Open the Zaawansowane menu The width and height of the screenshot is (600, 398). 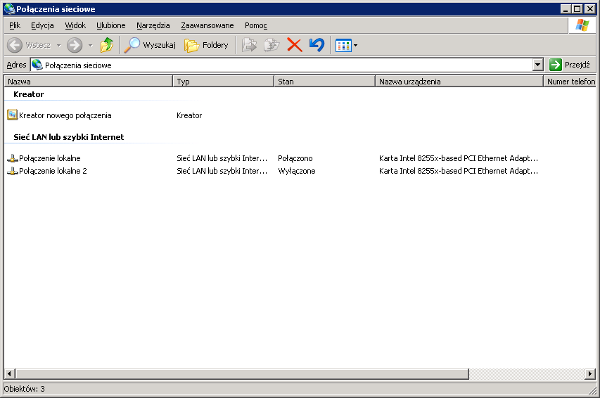click(207, 25)
